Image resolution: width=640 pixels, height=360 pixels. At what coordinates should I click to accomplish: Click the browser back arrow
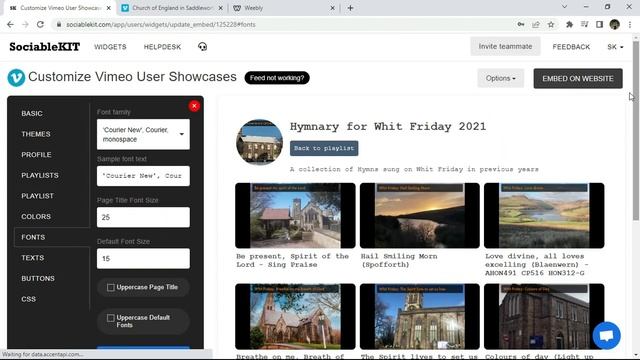[x=10, y=24]
